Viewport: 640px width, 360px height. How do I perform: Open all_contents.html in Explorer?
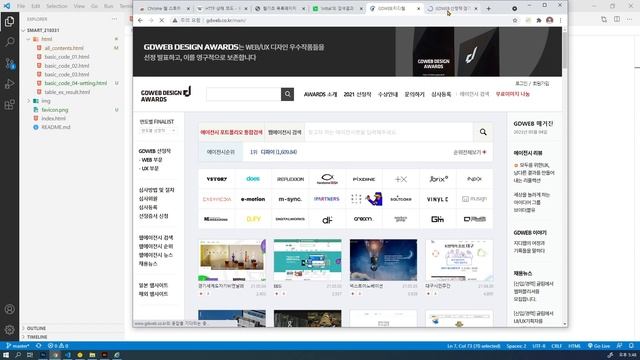pyautogui.click(x=64, y=48)
